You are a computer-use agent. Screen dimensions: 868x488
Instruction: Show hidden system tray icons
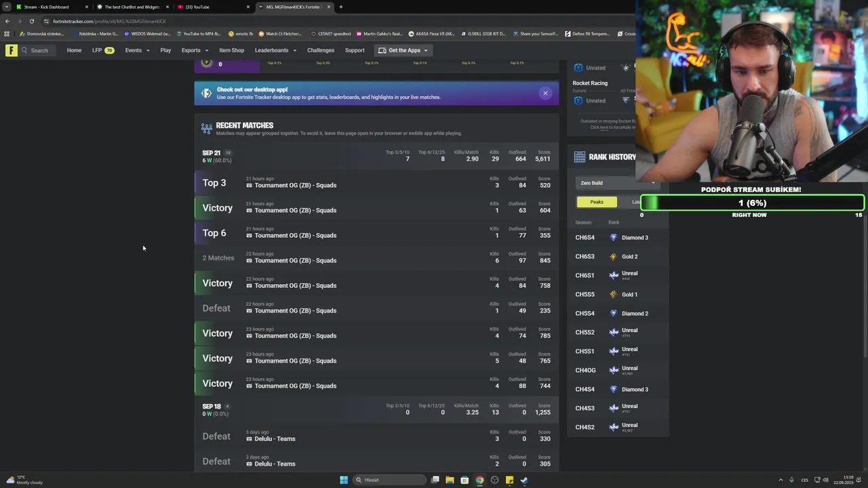coord(781,481)
